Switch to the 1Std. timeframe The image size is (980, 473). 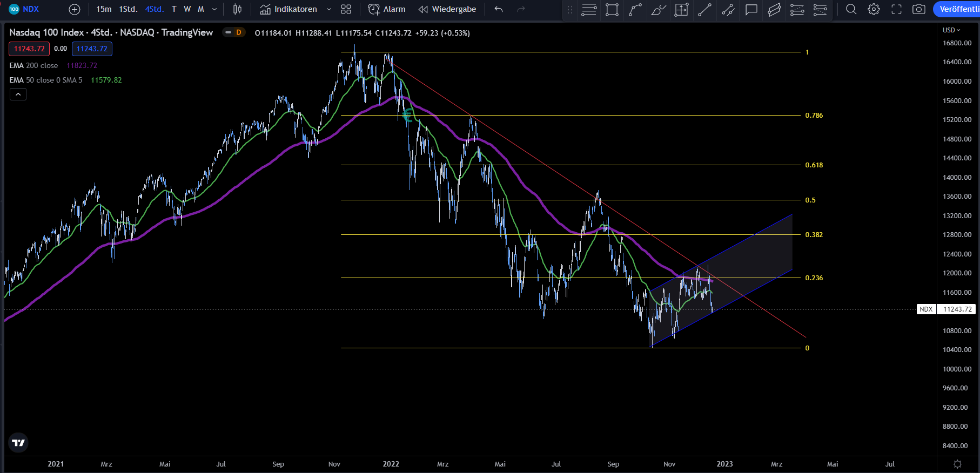tap(128, 9)
